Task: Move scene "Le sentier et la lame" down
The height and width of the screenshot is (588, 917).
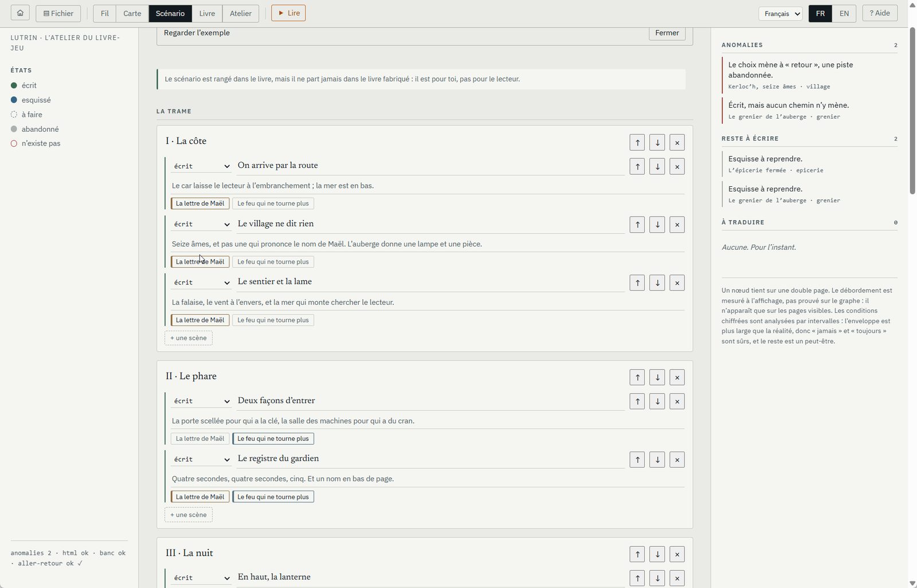Action: point(657,283)
